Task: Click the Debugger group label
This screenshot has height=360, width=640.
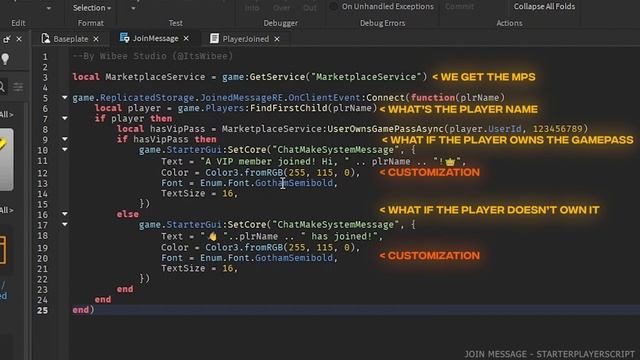Action: coord(280,23)
